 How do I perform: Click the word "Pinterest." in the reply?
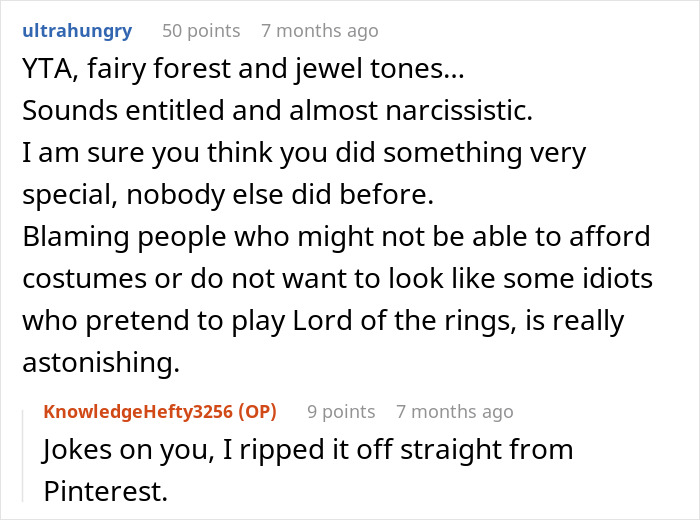coord(101,492)
